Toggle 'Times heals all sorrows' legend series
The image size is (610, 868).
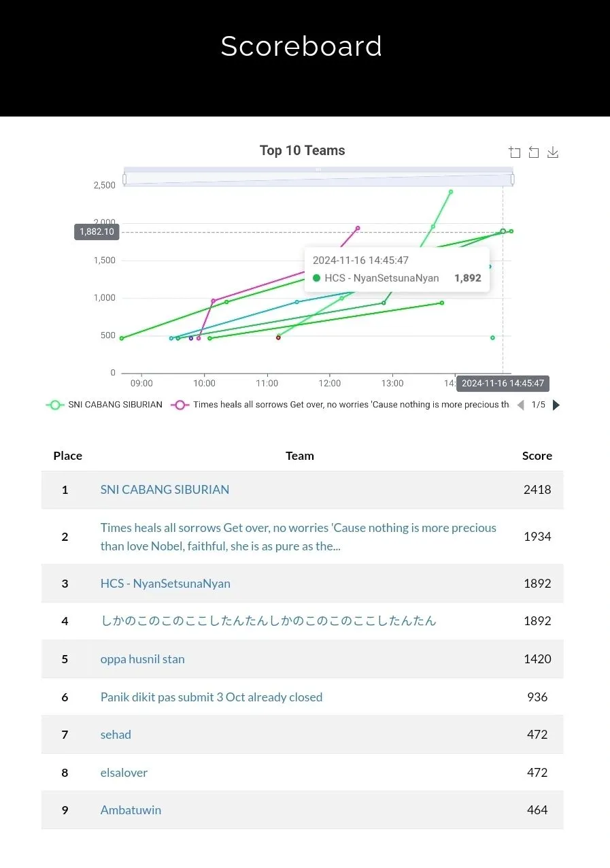pyautogui.click(x=340, y=405)
